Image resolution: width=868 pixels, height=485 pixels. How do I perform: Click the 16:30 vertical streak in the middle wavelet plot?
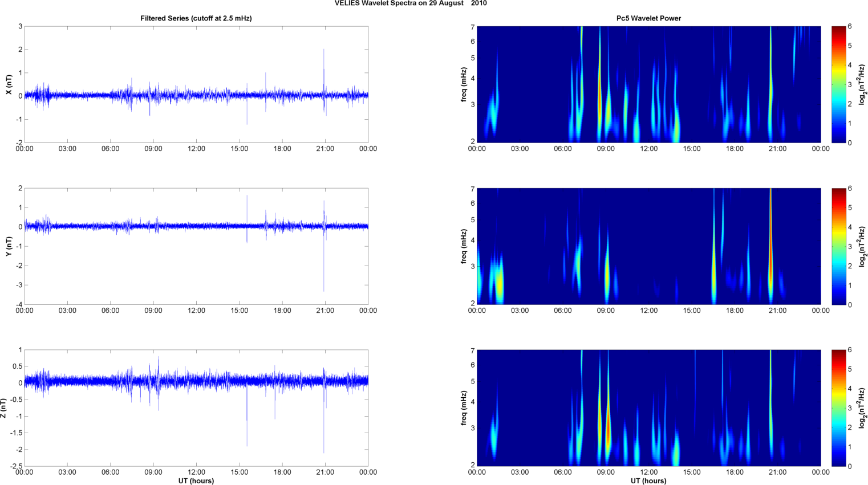click(x=714, y=251)
